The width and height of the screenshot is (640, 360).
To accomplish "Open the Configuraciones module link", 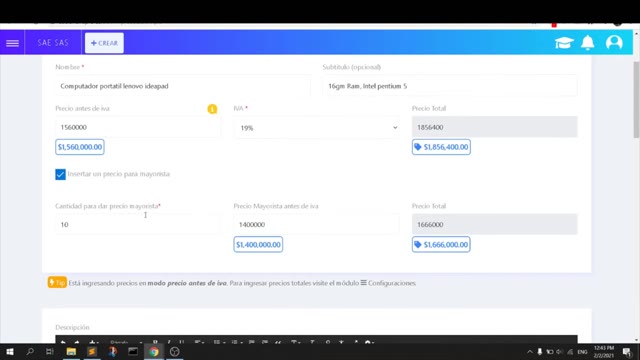I will [388, 283].
